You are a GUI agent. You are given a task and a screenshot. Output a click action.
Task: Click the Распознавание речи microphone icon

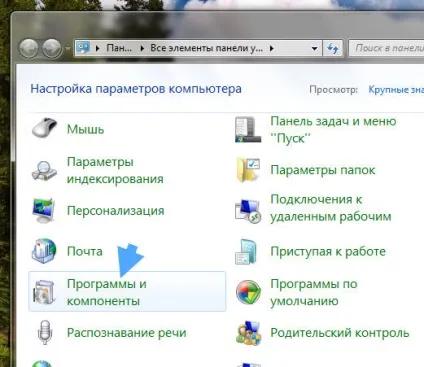coord(45,332)
